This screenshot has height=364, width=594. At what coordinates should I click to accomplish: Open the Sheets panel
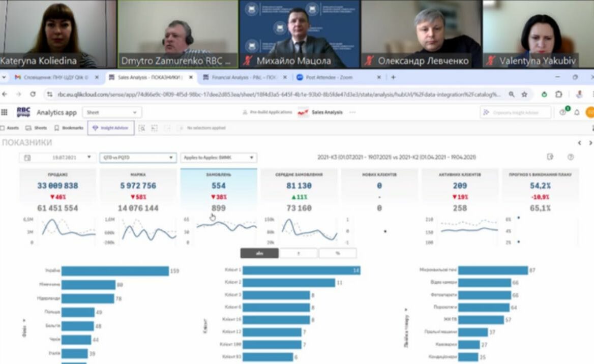pyautogui.click(x=36, y=128)
